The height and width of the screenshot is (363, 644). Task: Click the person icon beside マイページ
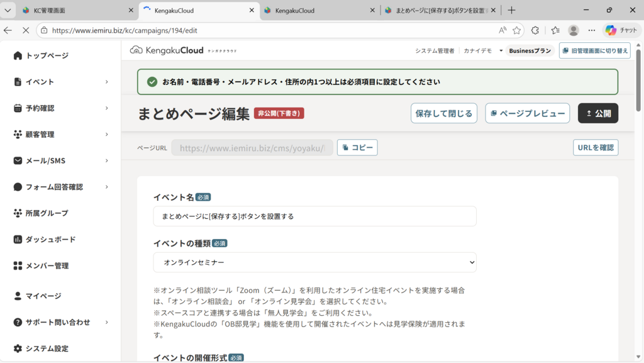[18, 296]
